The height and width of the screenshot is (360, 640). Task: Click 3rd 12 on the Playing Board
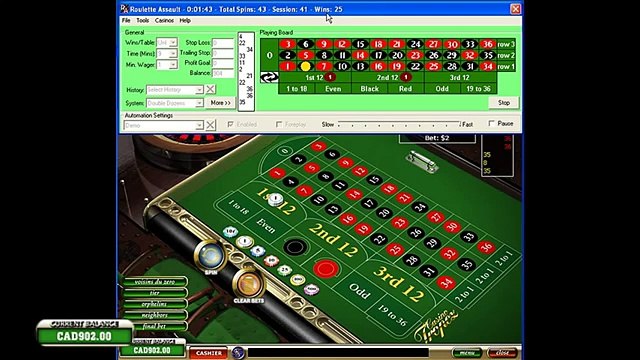click(460, 78)
